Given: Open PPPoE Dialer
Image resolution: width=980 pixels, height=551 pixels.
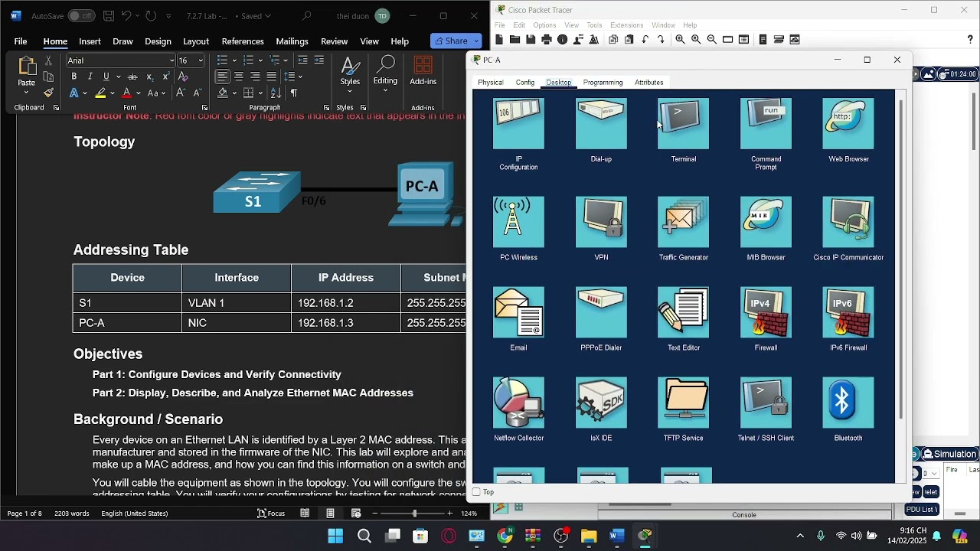Looking at the screenshot, I should click(601, 312).
